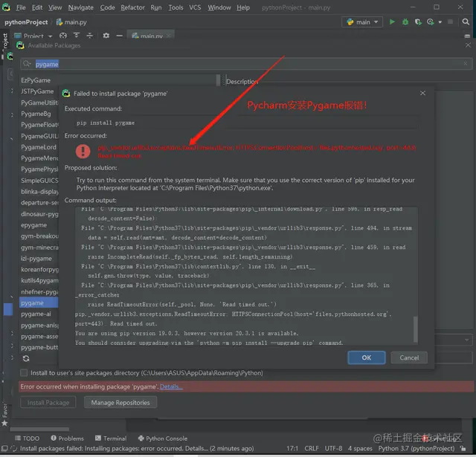
Task: Click the expand all icon in Project toolbar
Action: (77, 36)
